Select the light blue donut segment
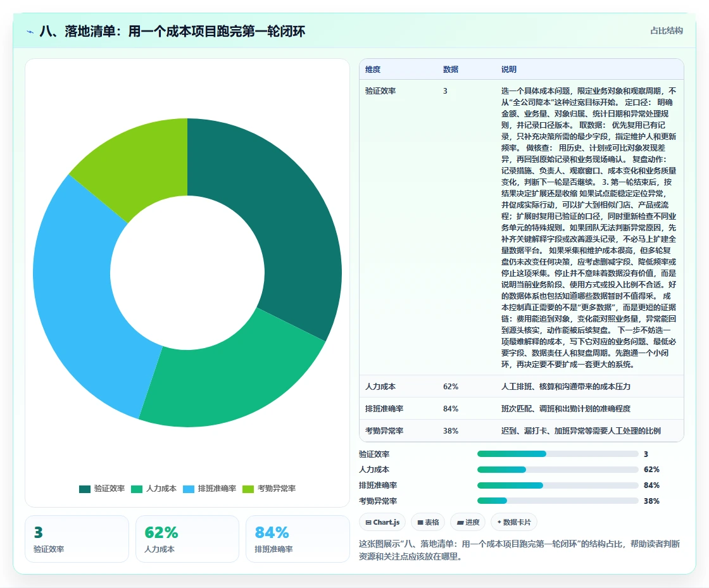 (86, 303)
